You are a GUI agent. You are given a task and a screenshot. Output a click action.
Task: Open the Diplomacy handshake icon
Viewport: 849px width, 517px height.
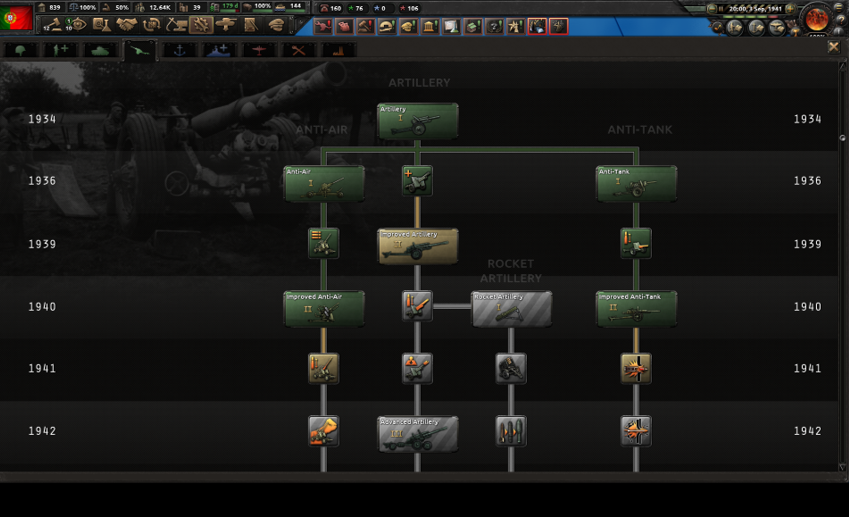[x=127, y=25]
